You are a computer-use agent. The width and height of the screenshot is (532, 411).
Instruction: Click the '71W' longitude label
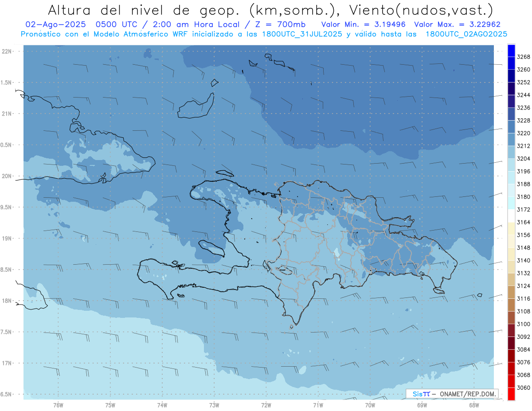[318, 405]
